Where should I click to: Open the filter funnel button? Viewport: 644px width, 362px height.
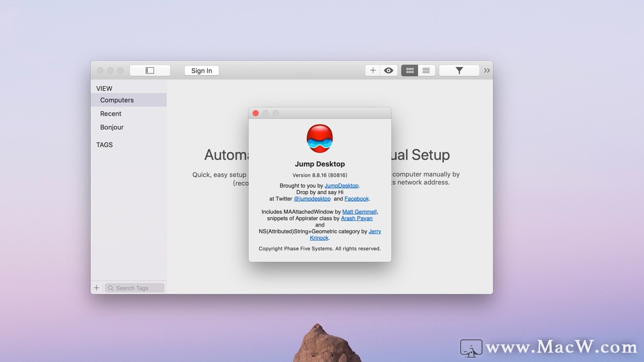point(459,70)
